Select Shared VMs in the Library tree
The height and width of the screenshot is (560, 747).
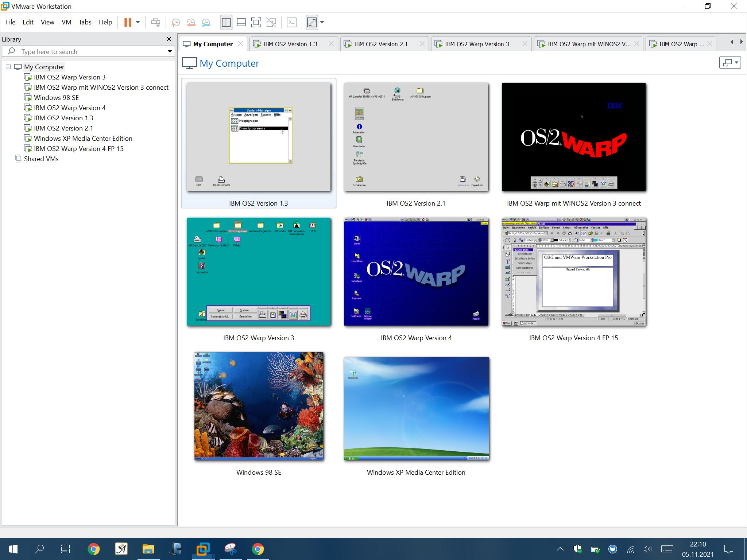coord(41,159)
